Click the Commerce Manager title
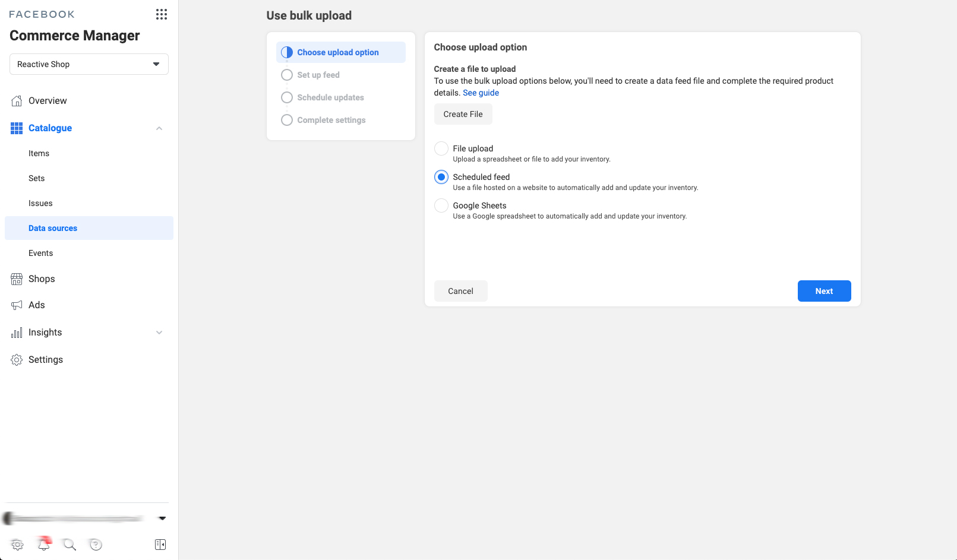This screenshot has height=560, width=957. click(75, 36)
